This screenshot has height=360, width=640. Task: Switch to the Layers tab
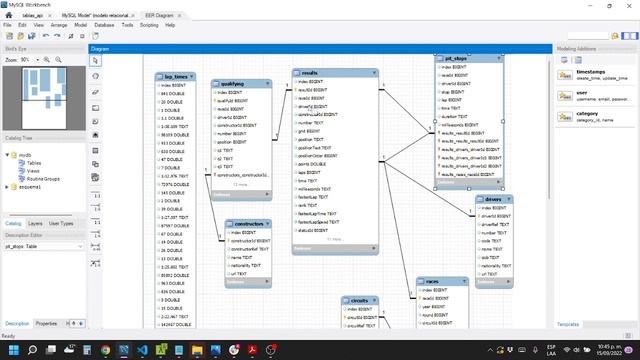pyautogui.click(x=35, y=223)
